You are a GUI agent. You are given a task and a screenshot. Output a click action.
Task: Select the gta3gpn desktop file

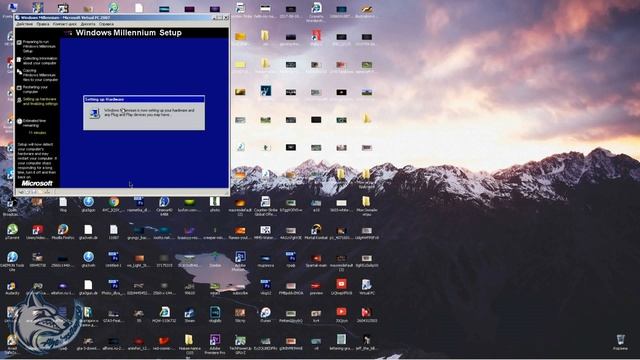[x=88, y=204]
